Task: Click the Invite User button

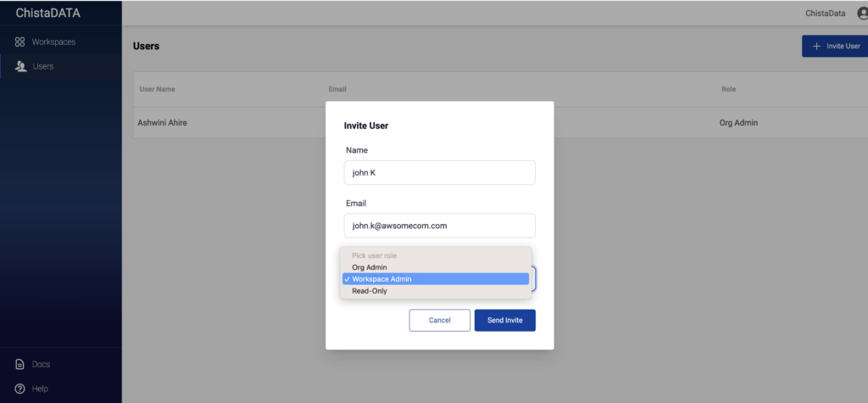Action: coord(835,46)
